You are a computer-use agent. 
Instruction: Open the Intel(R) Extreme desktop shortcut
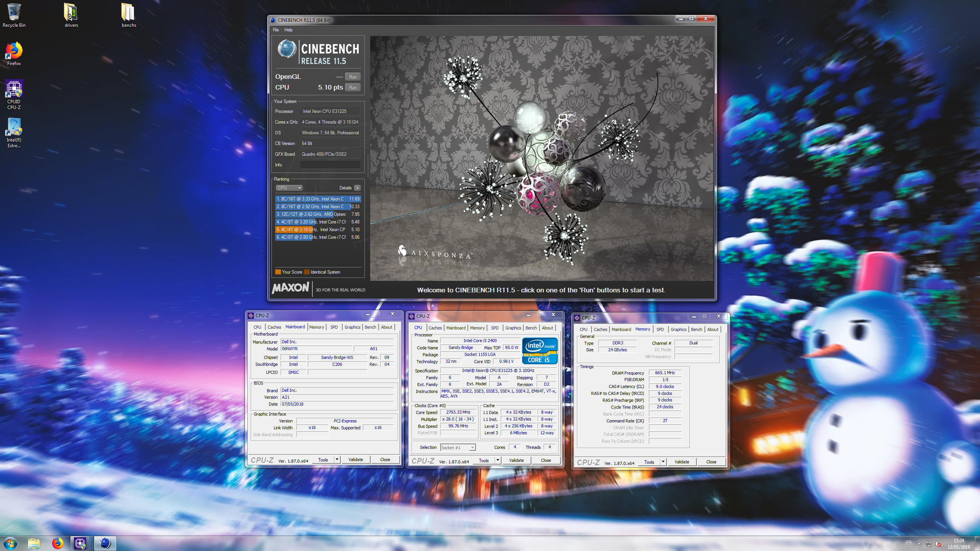pyautogui.click(x=14, y=133)
